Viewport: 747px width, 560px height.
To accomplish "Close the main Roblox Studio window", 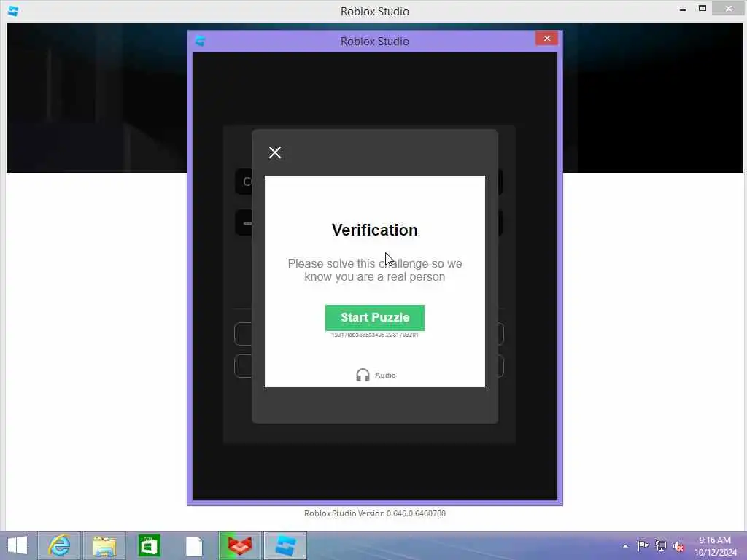I will click(x=728, y=9).
